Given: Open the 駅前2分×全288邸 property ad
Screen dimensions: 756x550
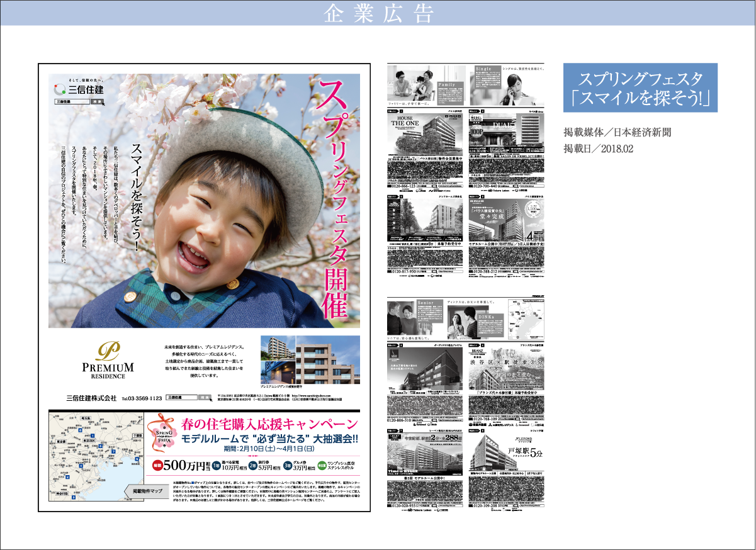Looking at the screenshot, I should click(426, 455).
